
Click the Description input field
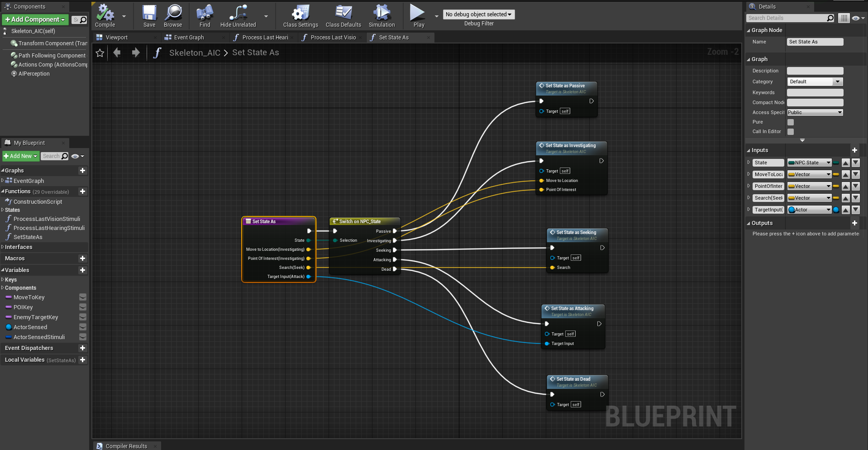[815, 71]
